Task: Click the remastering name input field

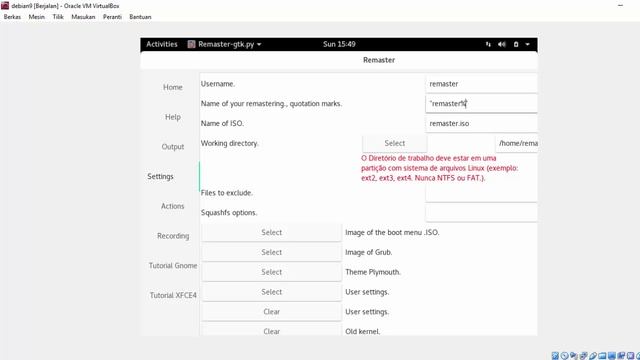Action: click(481, 104)
